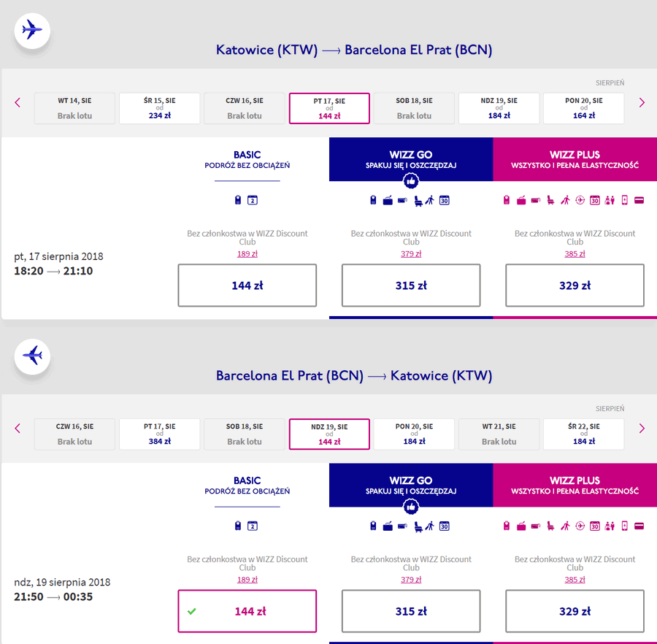Click return WIZZ GO thumbs-up recommended badge

point(411,507)
